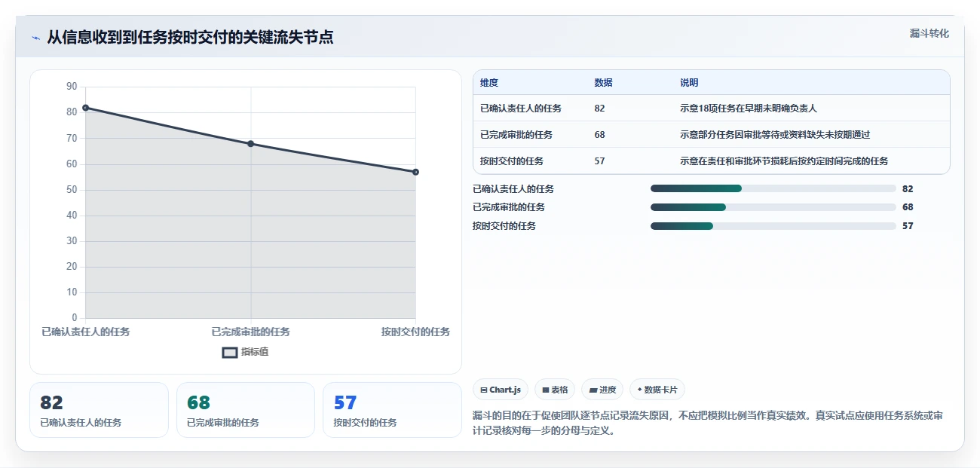980x468 pixels.
Task: Click the description 示意18项任务在早期未明确负责人
Action: tap(749, 109)
